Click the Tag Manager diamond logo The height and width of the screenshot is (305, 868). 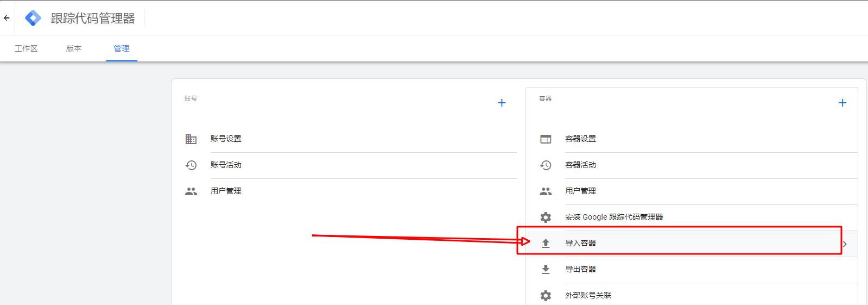click(x=33, y=18)
